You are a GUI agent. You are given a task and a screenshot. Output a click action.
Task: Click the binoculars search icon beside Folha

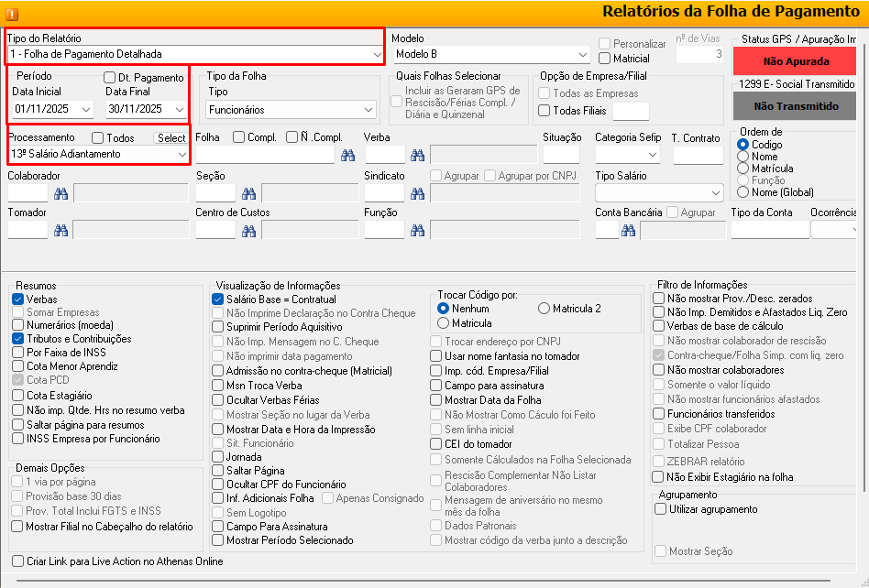[x=347, y=156]
